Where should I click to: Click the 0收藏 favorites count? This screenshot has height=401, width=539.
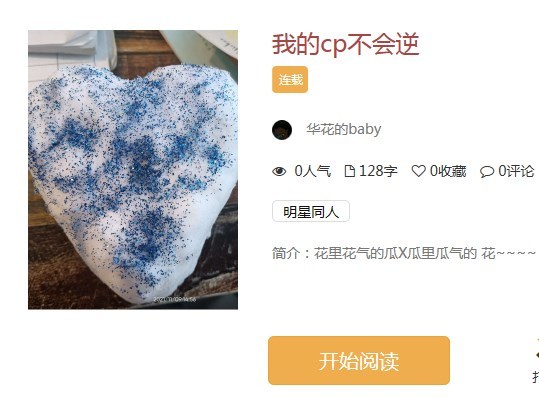point(448,171)
